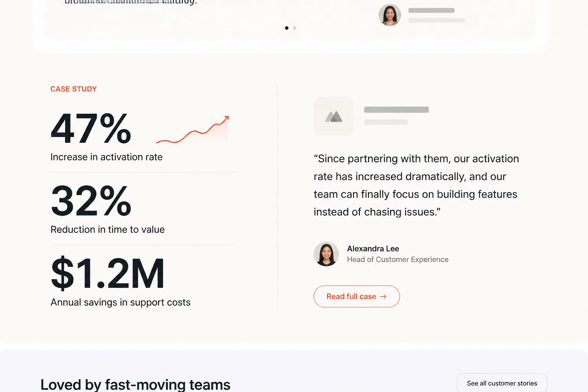Select the second carousel dot indicator
Image resolution: width=588 pixels, height=392 pixels.
[x=294, y=28]
